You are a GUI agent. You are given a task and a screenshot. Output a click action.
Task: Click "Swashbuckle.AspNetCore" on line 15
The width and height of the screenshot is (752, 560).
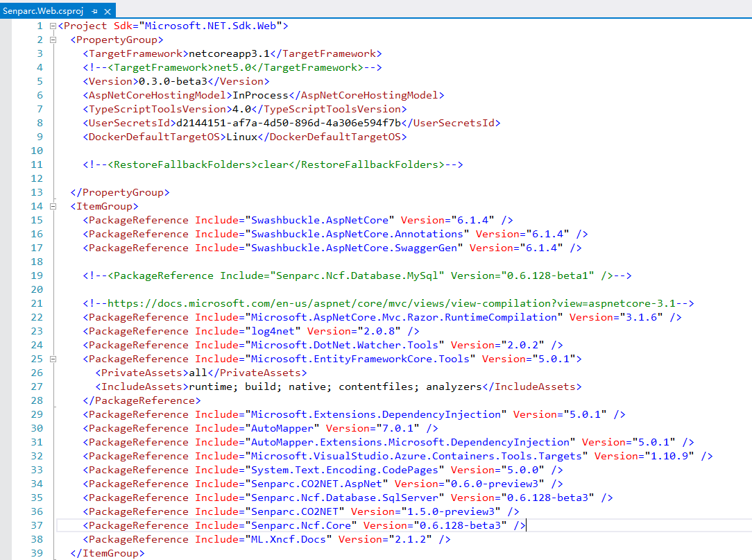click(x=319, y=220)
